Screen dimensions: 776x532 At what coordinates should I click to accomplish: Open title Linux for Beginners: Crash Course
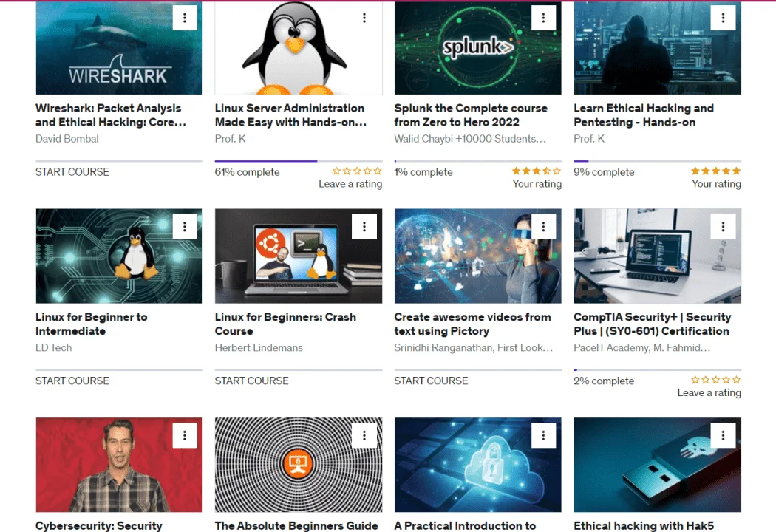285,324
